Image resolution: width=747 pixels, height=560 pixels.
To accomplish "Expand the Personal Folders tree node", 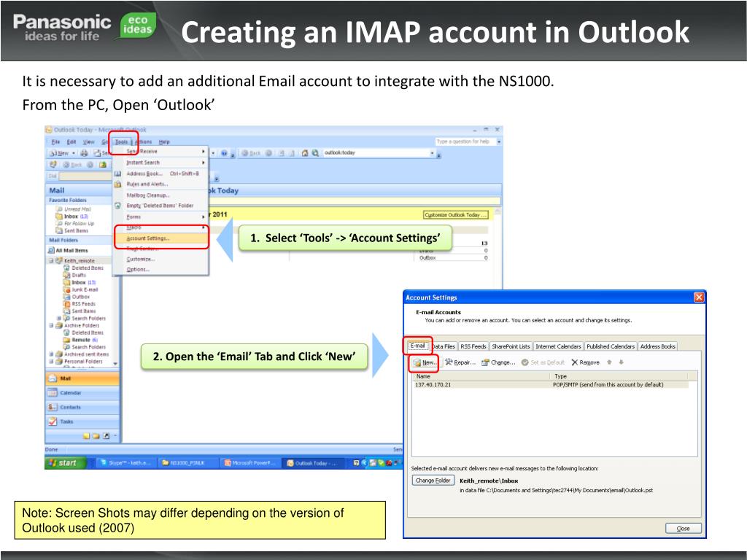I will click(x=51, y=362).
